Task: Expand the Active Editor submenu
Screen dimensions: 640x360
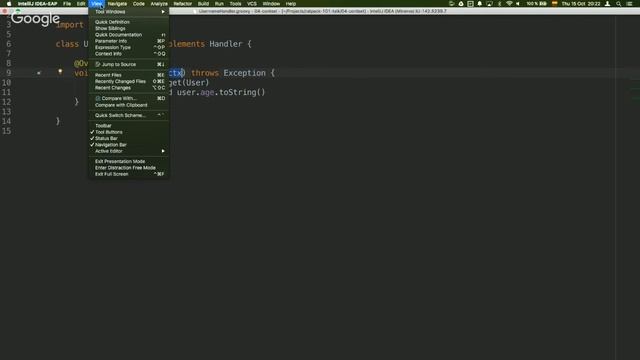Action: click(129, 151)
